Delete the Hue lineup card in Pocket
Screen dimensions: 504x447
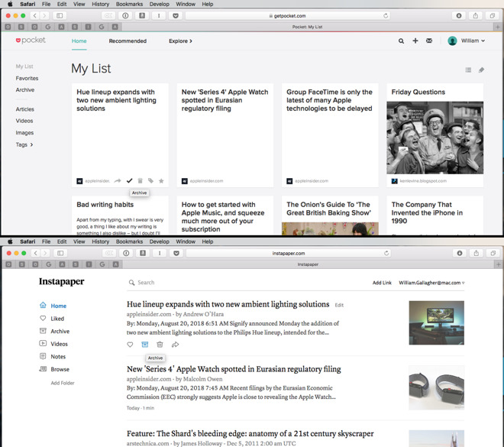click(141, 181)
